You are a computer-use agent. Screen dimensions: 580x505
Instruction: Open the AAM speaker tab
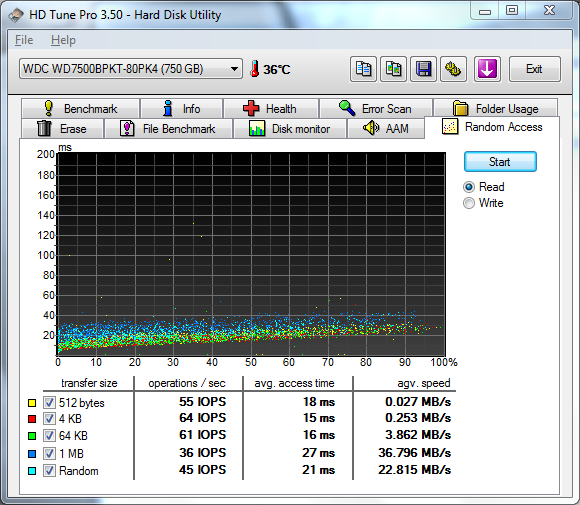pos(386,128)
